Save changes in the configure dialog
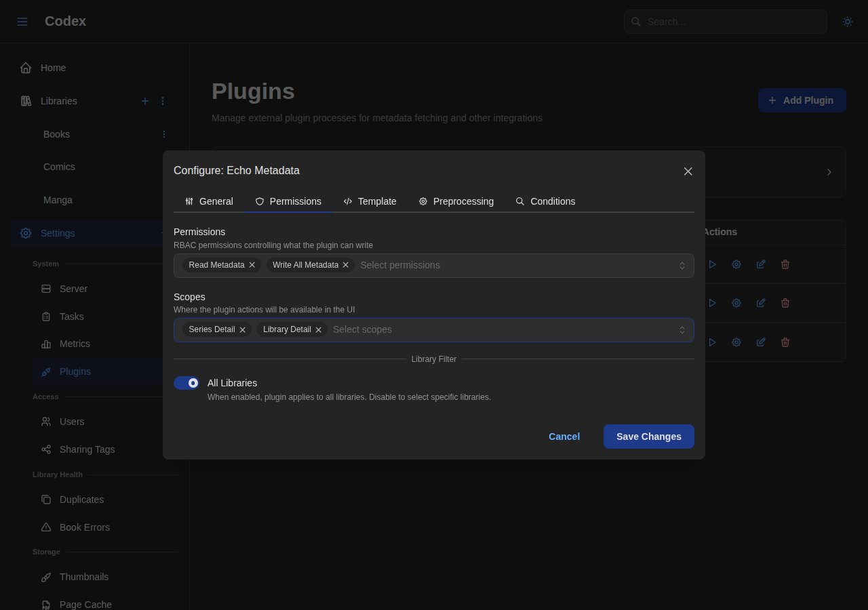868x610 pixels. click(x=648, y=436)
